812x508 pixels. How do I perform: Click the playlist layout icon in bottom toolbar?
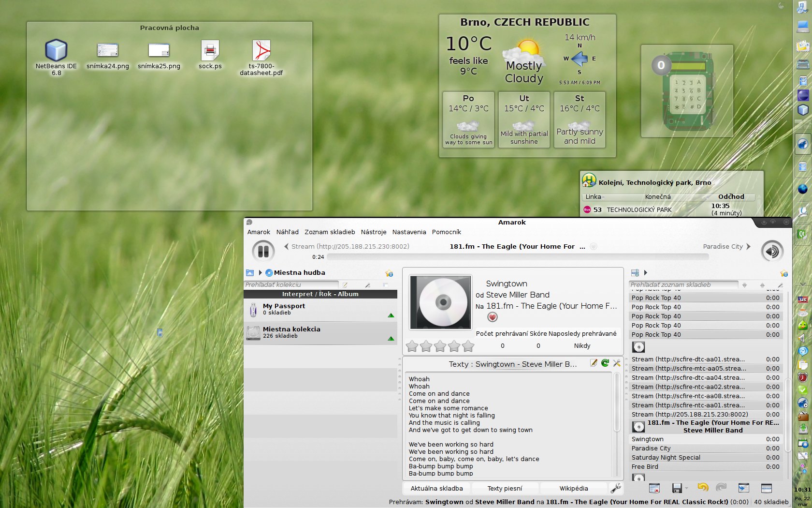coord(767,488)
